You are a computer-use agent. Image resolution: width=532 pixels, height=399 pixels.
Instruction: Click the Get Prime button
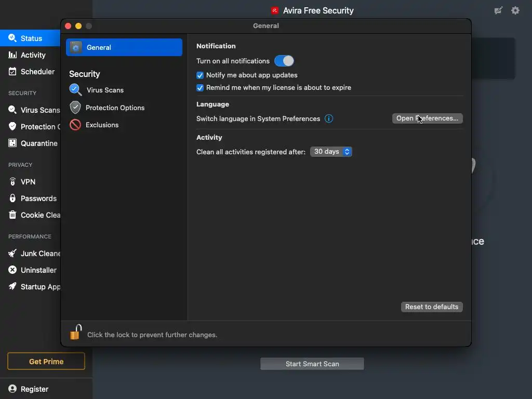(x=46, y=362)
